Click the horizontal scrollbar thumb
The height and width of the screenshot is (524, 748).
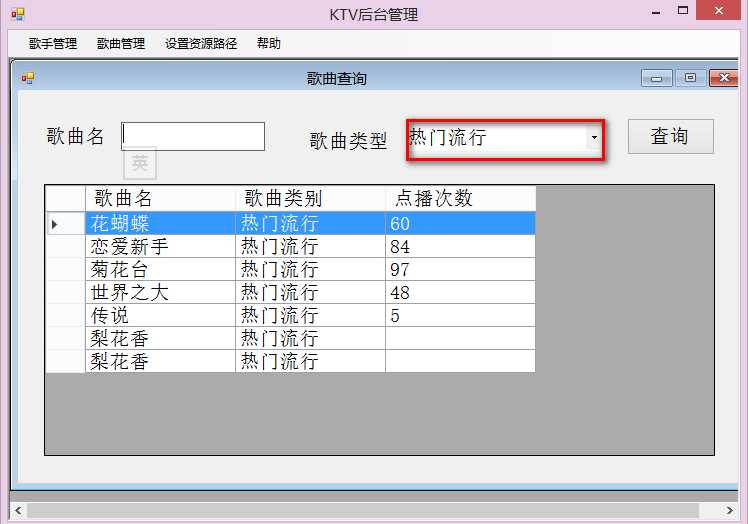point(363,510)
